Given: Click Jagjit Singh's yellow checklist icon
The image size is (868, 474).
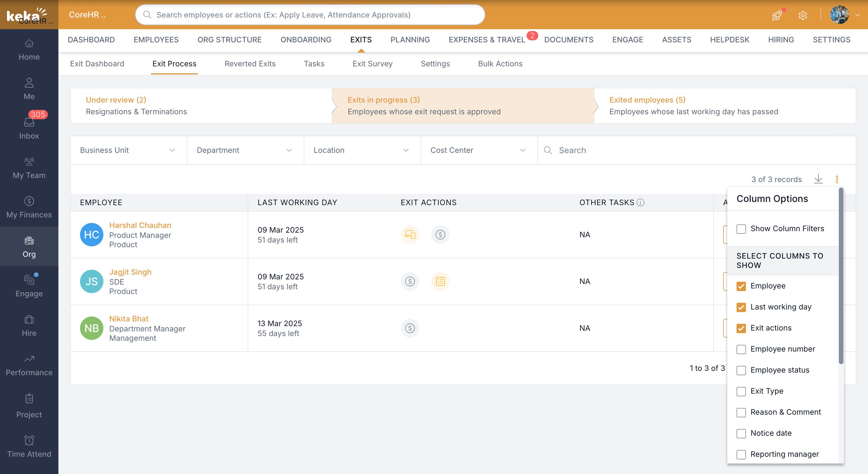Looking at the screenshot, I should [x=440, y=281].
